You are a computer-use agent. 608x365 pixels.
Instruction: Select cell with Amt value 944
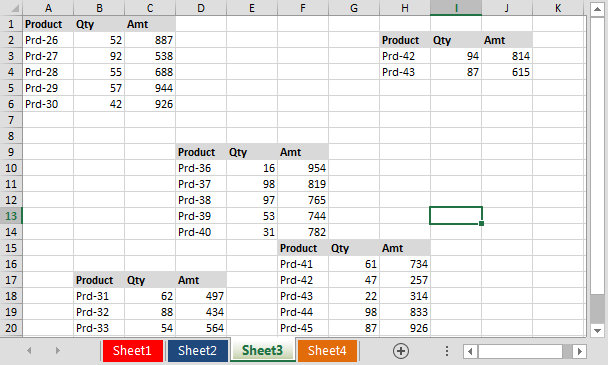click(x=150, y=88)
